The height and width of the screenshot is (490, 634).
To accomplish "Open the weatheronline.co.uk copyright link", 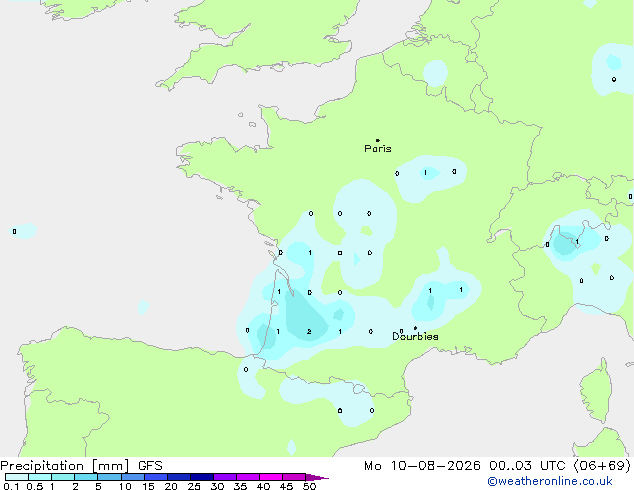I will (550, 481).
